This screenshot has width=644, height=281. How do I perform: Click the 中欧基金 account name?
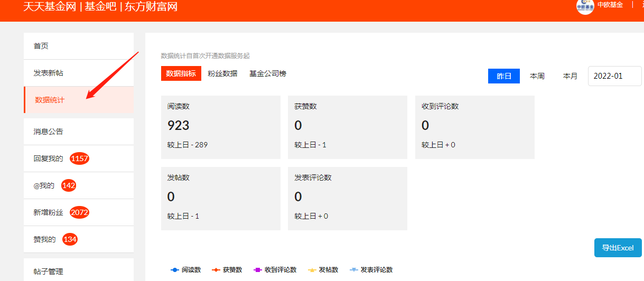[610, 5]
